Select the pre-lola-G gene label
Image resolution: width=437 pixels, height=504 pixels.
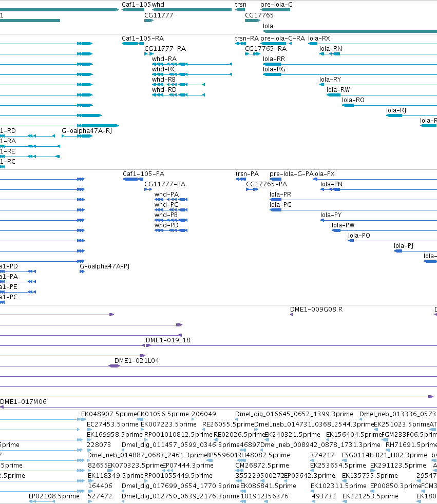point(277,5)
